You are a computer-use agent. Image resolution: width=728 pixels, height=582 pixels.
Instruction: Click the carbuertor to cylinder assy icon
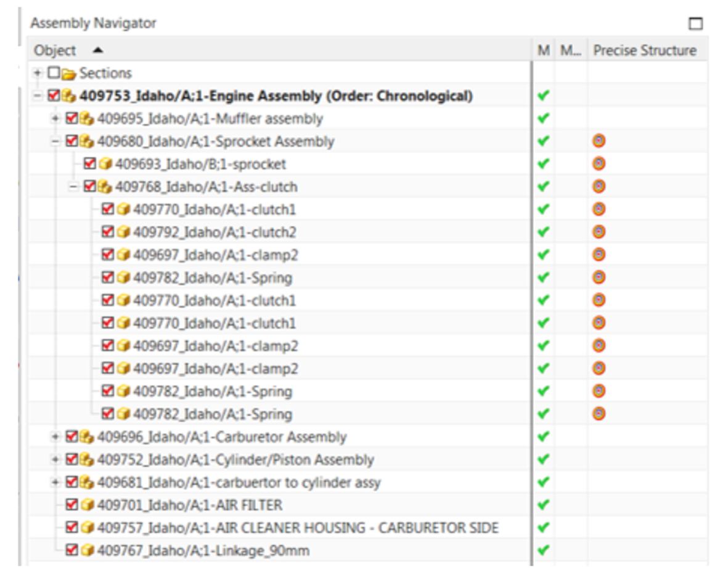coord(86,483)
